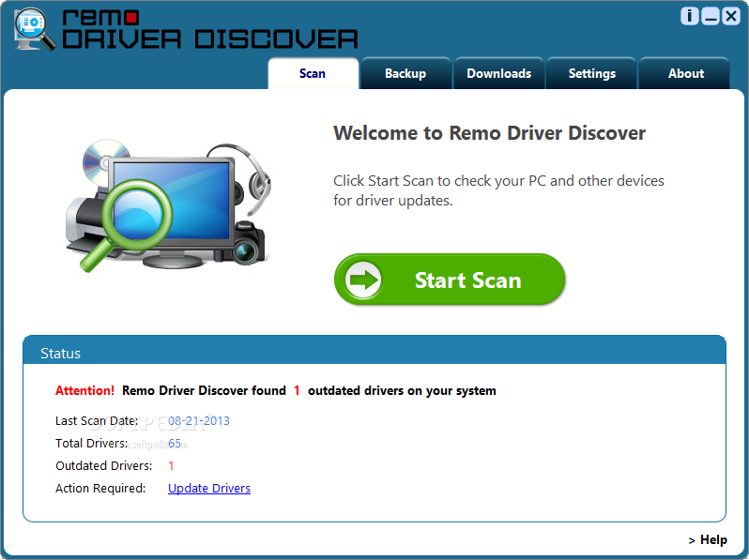Image resolution: width=749 pixels, height=560 pixels.
Task: Click the green arrow icon on Start Scan
Action: 363,280
